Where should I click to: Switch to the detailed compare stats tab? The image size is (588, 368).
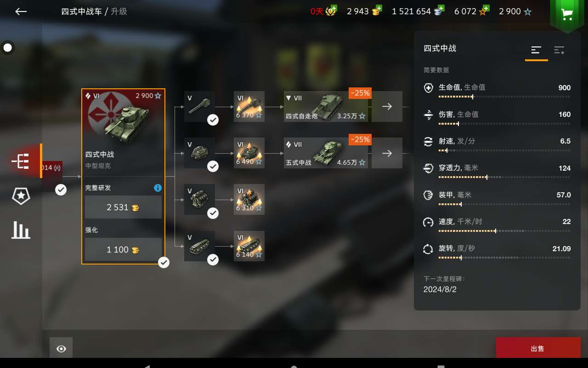click(559, 50)
